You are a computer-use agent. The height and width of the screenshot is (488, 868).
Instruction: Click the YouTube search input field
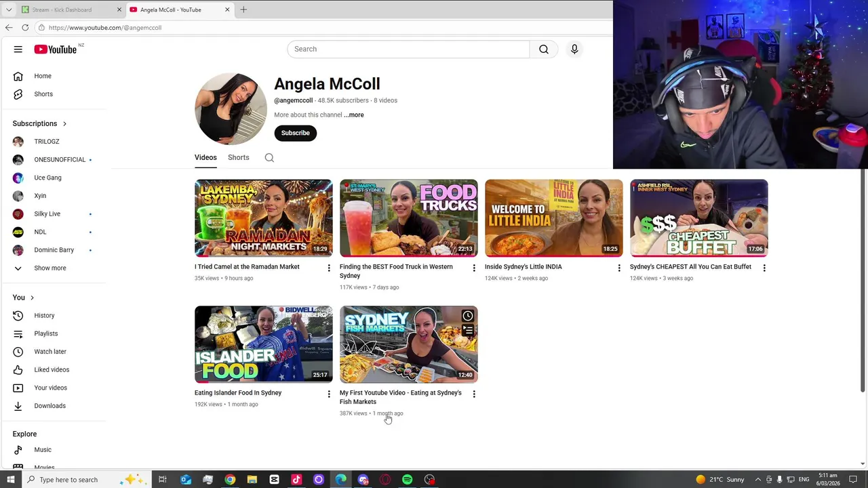(x=408, y=49)
